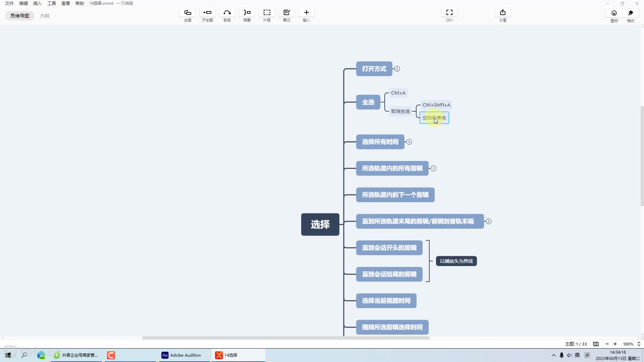Screen dimensions: 644x362
Task: Select the 空白处单击 subtopic
Action: pyautogui.click(x=434, y=118)
